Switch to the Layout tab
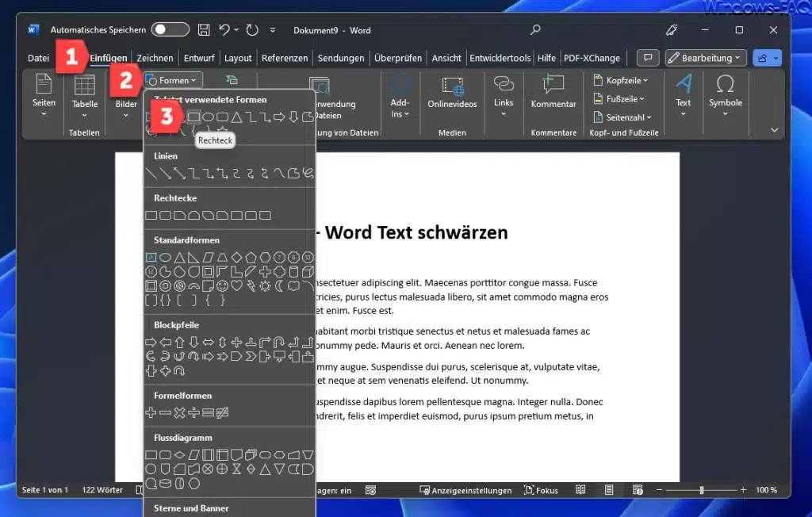This screenshot has width=812, height=517. click(x=238, y=58)
